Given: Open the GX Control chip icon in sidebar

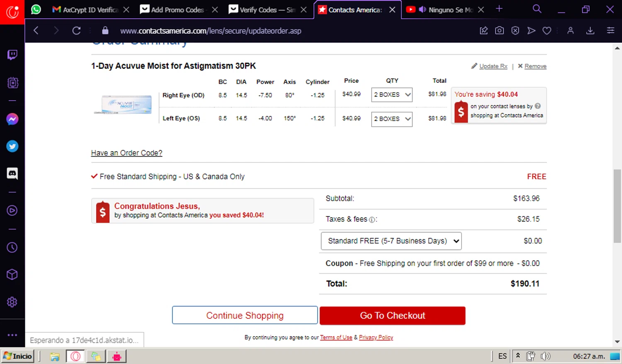Looking at the screenshot, I should click(x=12, y=83).
